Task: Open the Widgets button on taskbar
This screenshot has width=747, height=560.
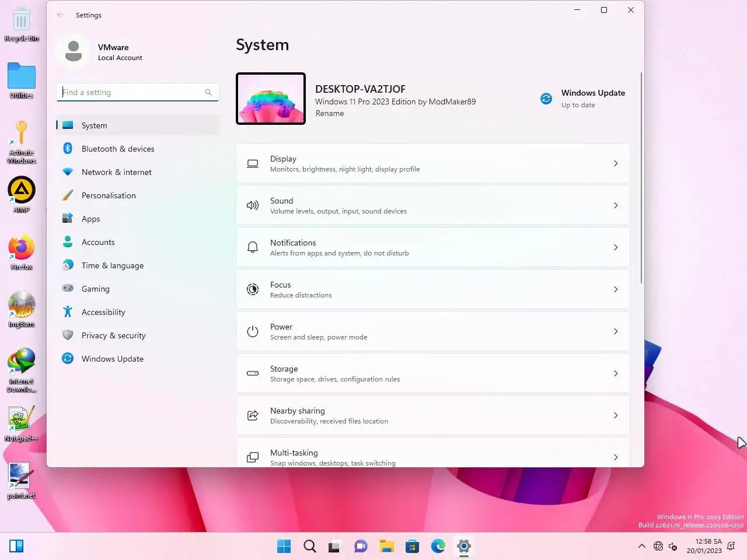Action: click(x=16, y=546)
